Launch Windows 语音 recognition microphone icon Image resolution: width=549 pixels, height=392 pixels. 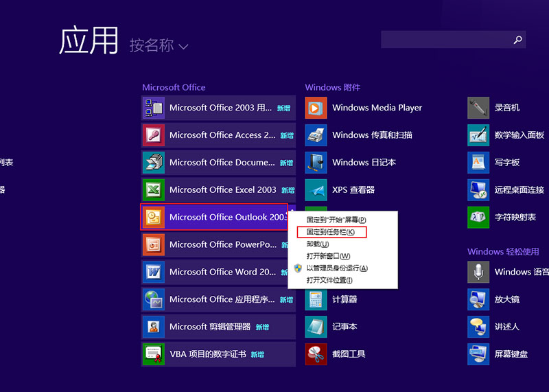pos(478,272)
